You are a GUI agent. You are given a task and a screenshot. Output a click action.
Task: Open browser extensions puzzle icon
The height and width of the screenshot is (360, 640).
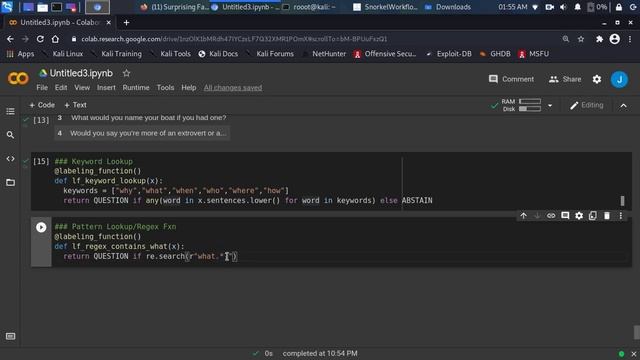[599, 39]
